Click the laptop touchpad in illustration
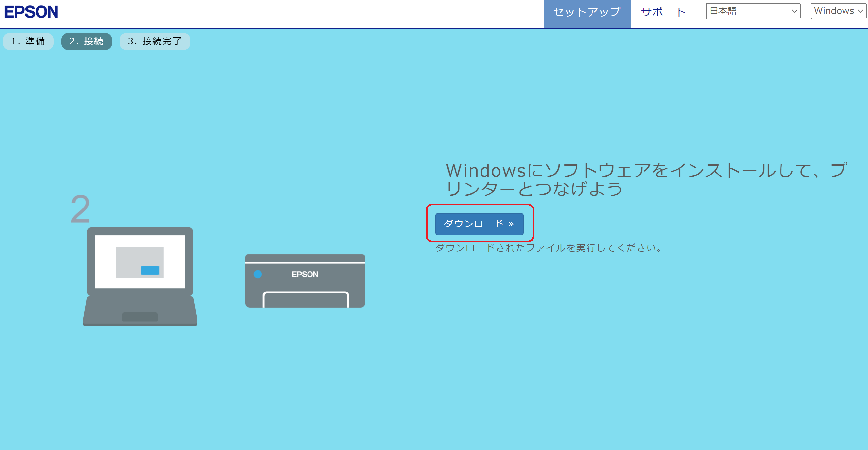Image resolution: width=868 pixels, height=450 pixels. [140, 317]
